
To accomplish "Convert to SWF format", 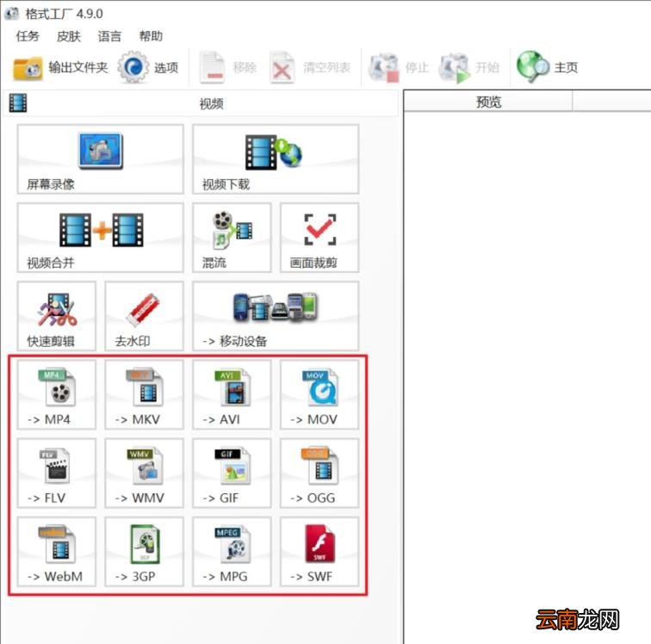I will (x=319, y=551).
